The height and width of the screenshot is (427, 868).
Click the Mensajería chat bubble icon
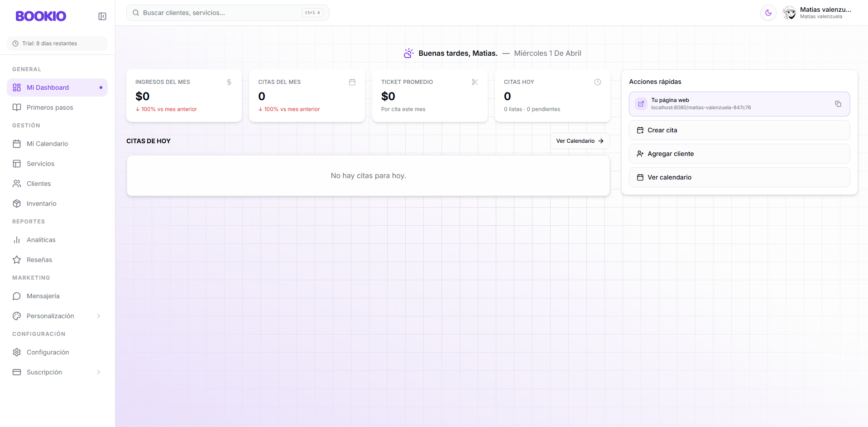coord(17,296)
